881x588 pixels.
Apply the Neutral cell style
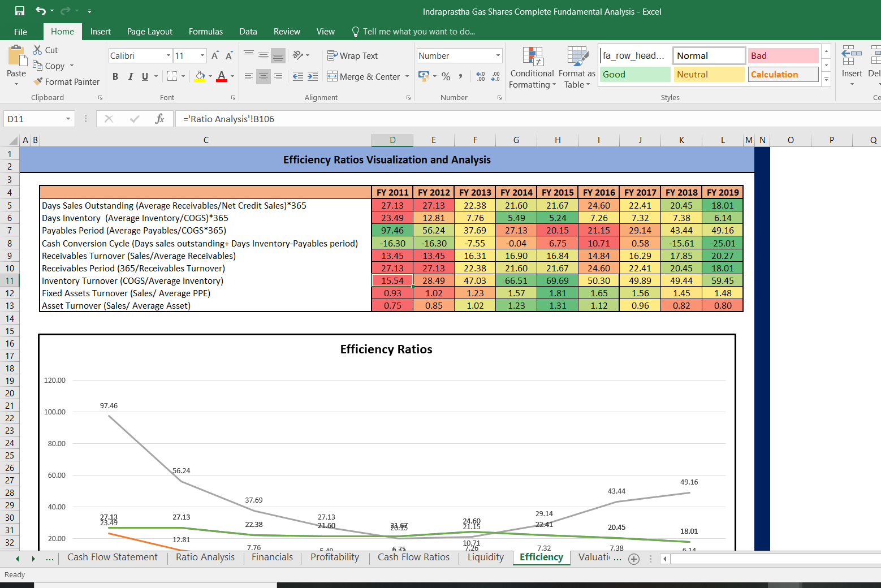(x=709, y=74)
